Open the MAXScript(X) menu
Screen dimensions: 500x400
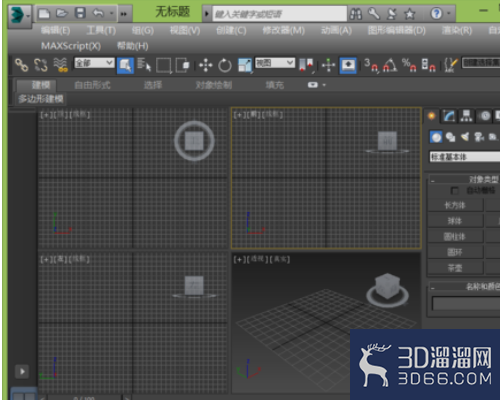[71, 46]
